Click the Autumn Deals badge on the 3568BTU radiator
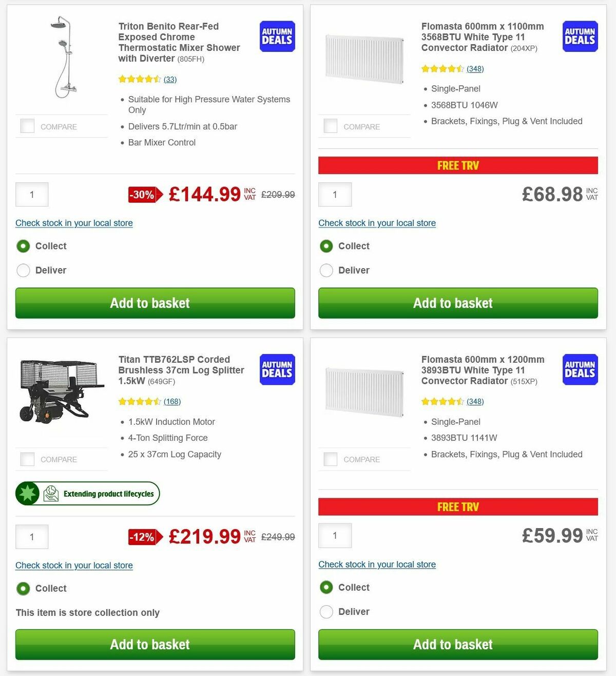This screenshot has width=616, height=676. click(580, 36)
